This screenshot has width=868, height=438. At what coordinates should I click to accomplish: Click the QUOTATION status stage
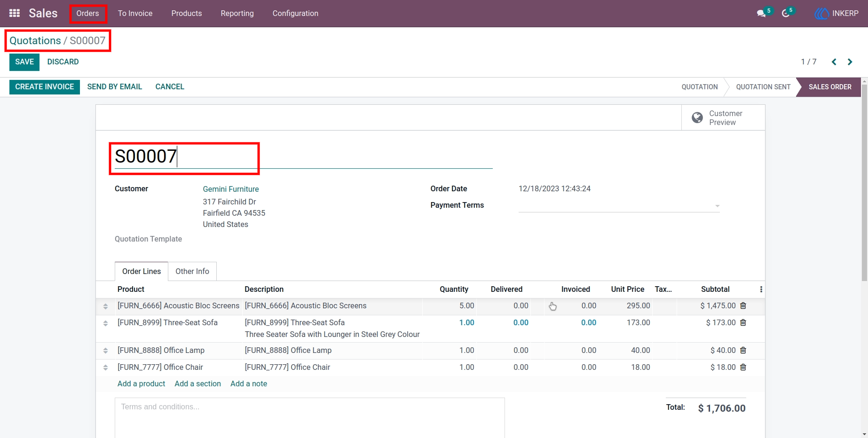pyautogui.click(x=700, y=87)
